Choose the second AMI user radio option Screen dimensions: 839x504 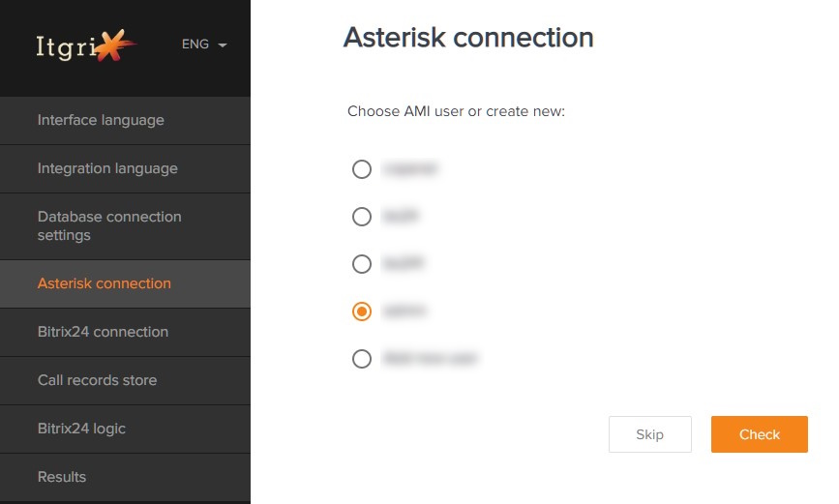(x=362, y=217)
